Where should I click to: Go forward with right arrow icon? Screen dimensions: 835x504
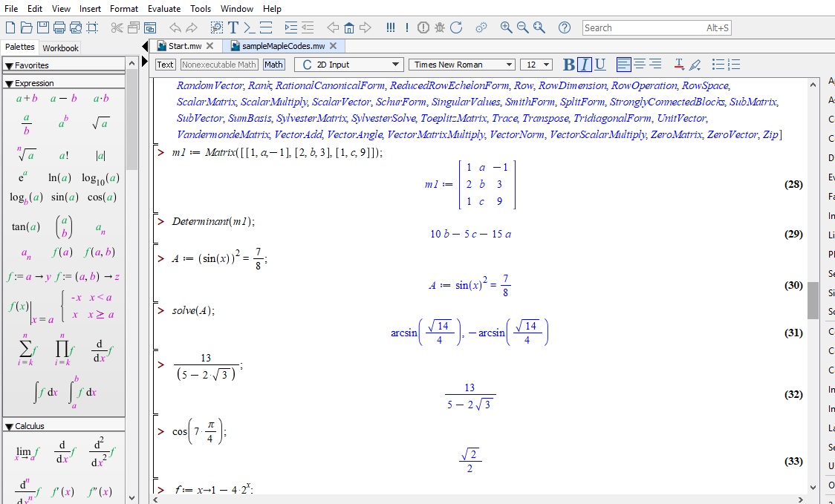coord(365,27)
